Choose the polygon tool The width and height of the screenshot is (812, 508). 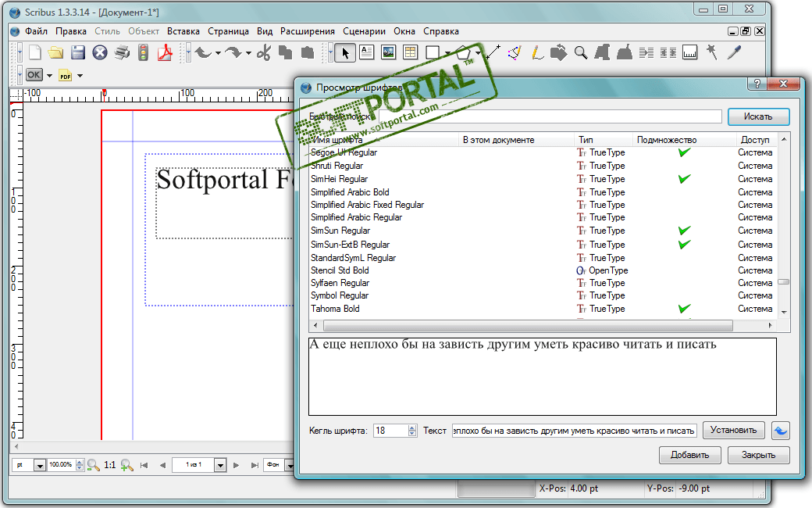[x=463, y=52]
